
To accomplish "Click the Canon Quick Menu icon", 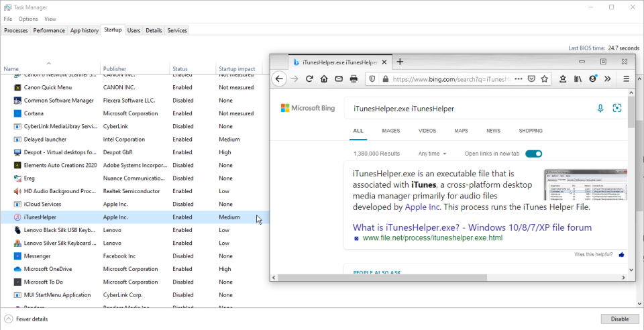I will click(x=17, y=87).
